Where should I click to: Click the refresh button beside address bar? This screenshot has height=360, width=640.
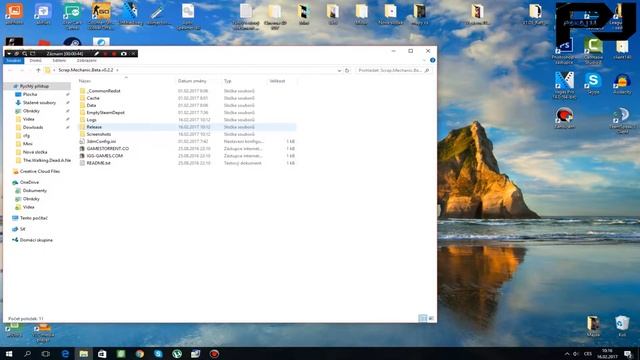347,70
